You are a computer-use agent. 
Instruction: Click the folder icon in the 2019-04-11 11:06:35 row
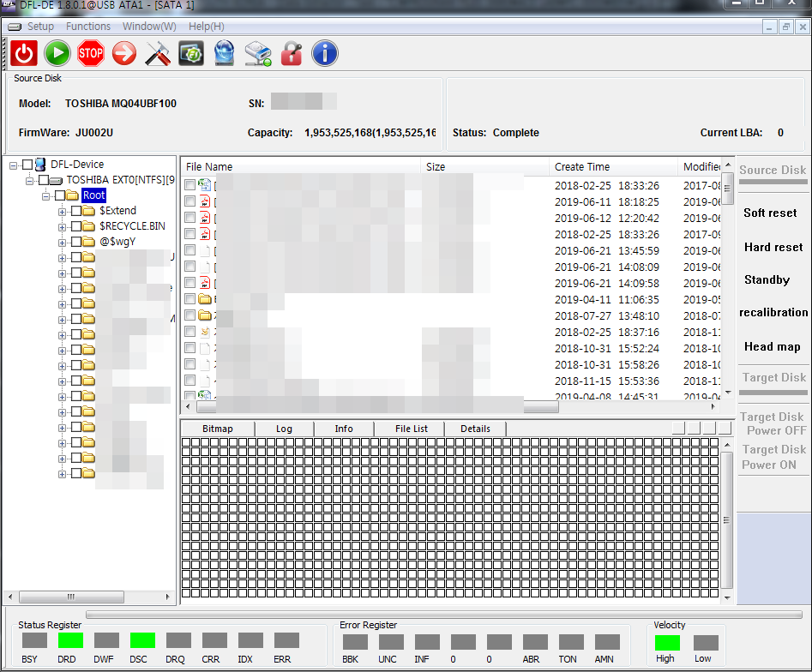[205, 299]
